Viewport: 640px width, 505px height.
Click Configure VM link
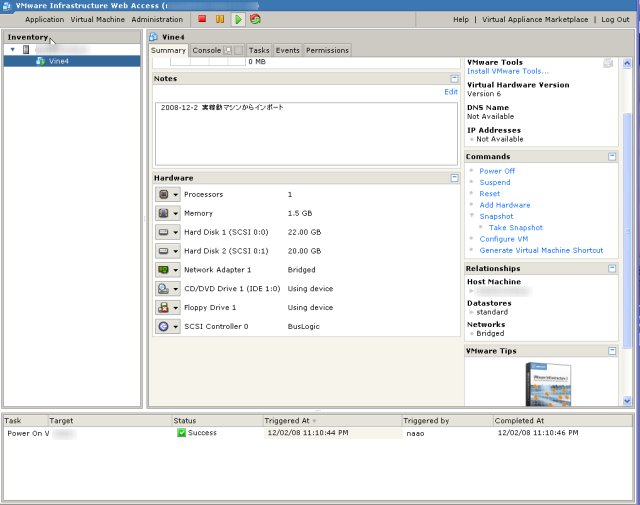tap(504, 239)
